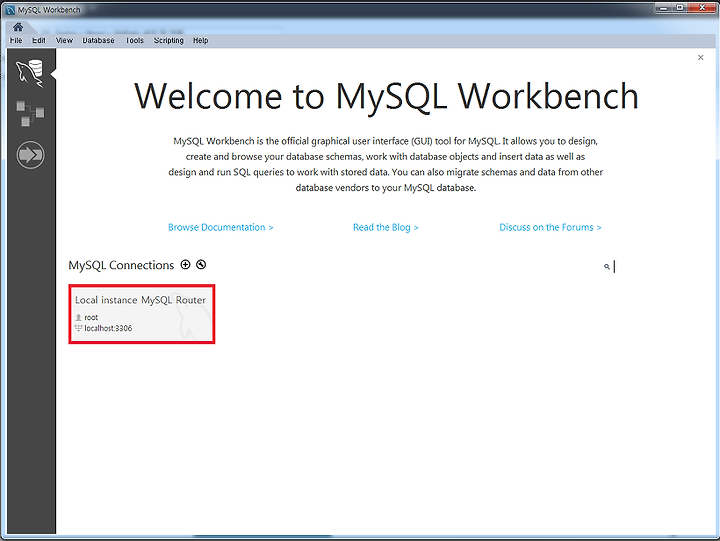Click the MySQL Connections heading

[121, 265]
